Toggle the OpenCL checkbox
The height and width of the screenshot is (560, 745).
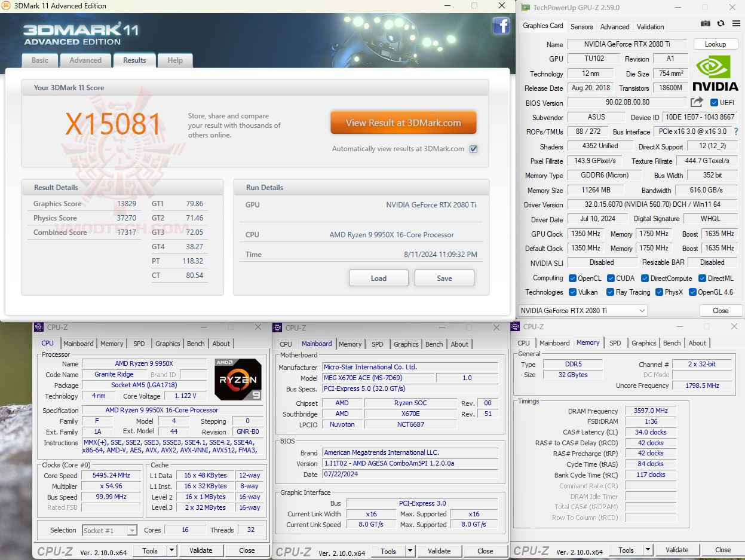[572, 279]
